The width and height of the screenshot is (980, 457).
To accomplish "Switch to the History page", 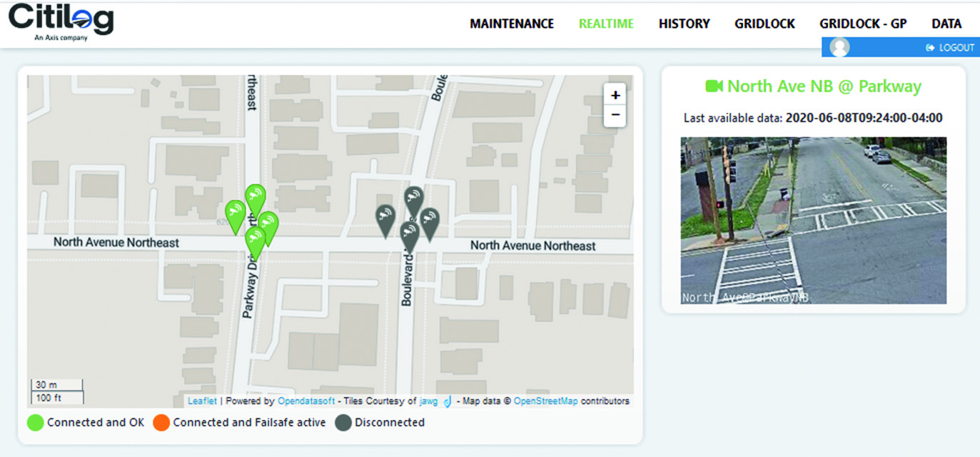I will click(x=684, y=24).
